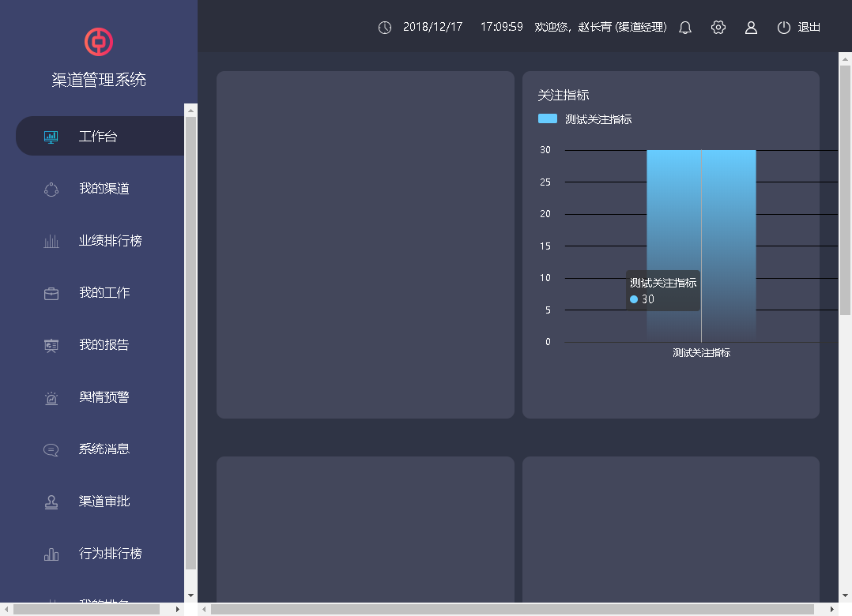
Task: Open settings via the gear icon
Action: [x=718, y=27]
